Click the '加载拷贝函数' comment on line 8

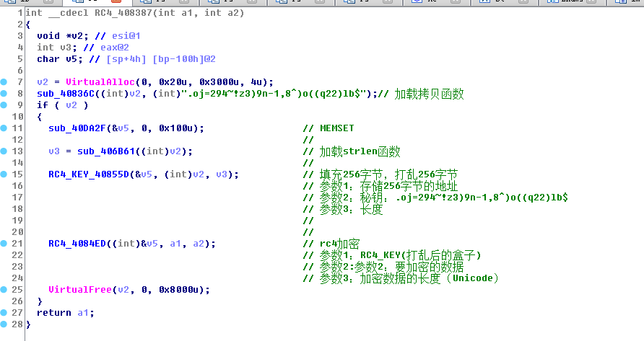(x=429, y=94)
